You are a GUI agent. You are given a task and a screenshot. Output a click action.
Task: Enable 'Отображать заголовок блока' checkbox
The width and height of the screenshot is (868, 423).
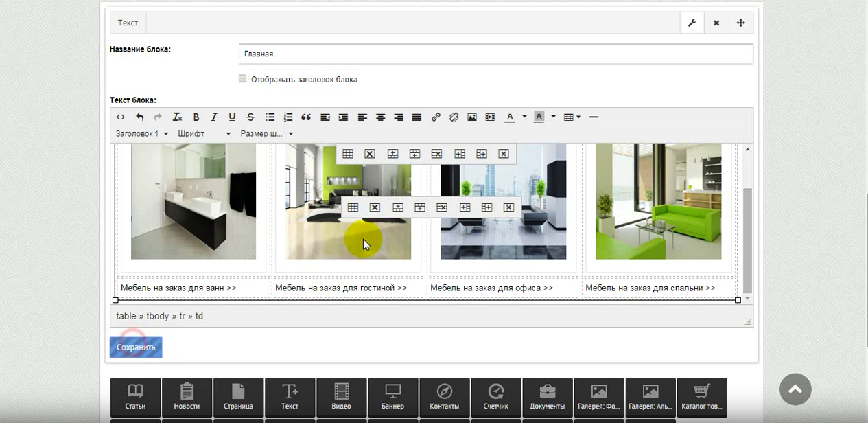242,79
